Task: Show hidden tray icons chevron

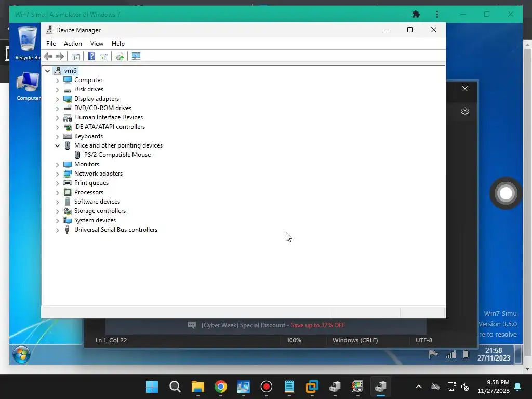Action: coord(419,387)
